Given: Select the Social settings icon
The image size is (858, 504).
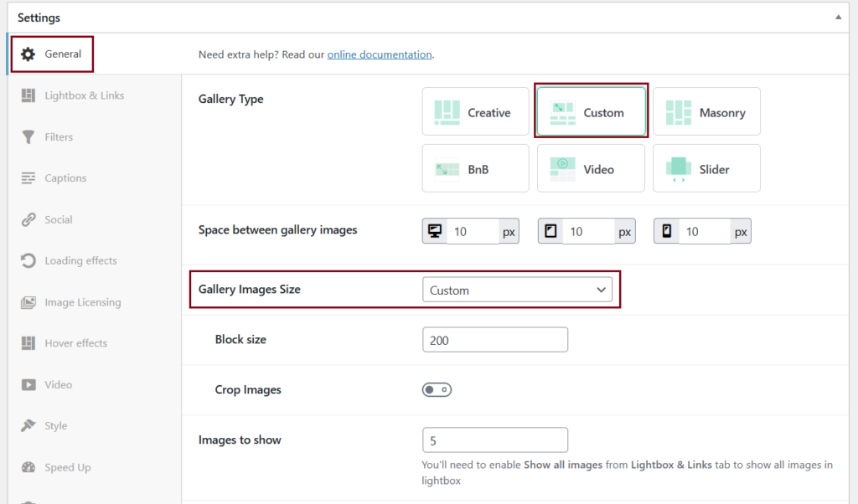Looking at the screenshot, I should click(x=27, y=219).
